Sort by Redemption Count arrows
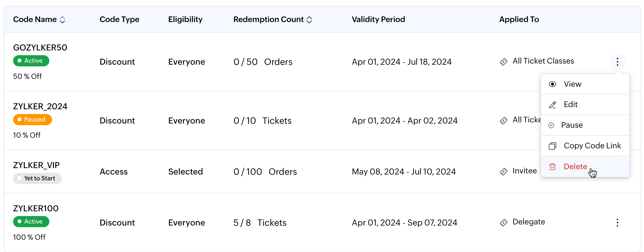Viewport: 644px width, 252px height. 309,20
